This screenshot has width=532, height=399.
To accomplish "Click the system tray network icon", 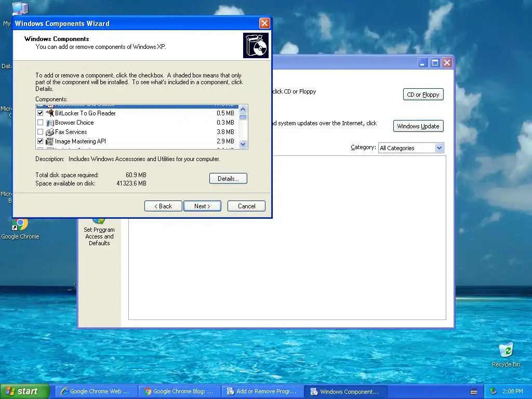I will click(494, 391).
